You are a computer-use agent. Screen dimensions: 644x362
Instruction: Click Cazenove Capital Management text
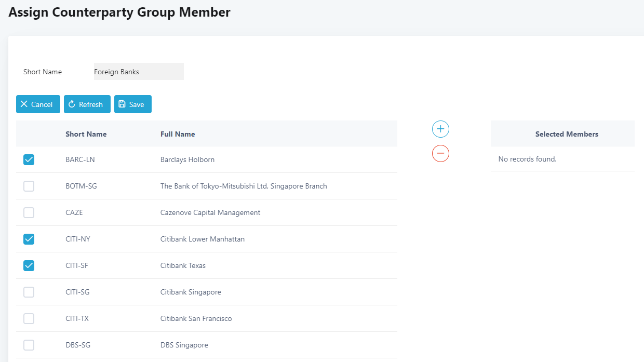click(210, 212)
